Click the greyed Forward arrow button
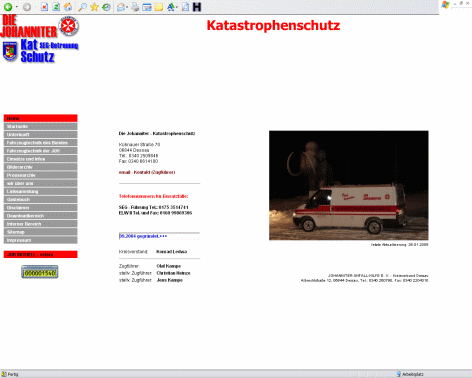The width and height of the screenshot is (472, 378). pyautogui.click(x=27, y=7)
